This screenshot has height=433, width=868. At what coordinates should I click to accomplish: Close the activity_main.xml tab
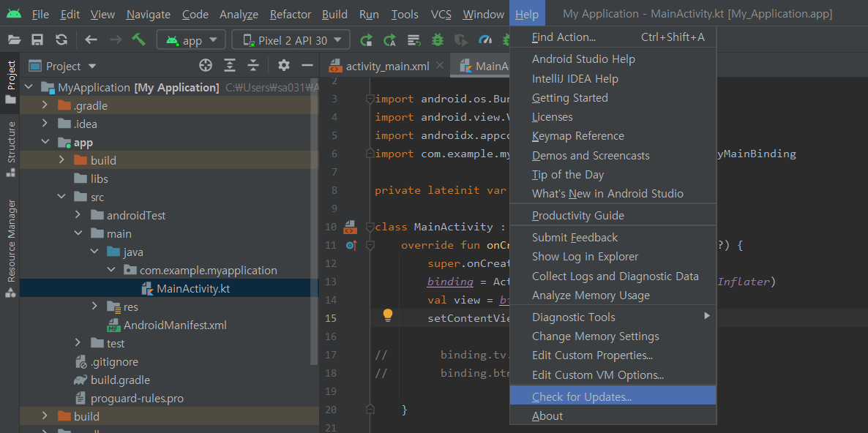(x=440, y=66)
